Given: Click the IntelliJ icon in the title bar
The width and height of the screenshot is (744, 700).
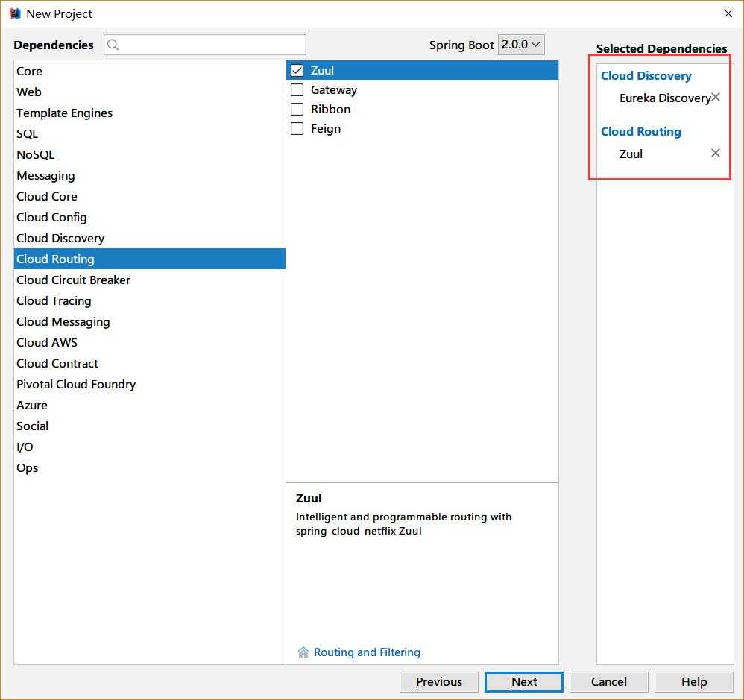Looking at the screenshot, I should pos(15,13).
